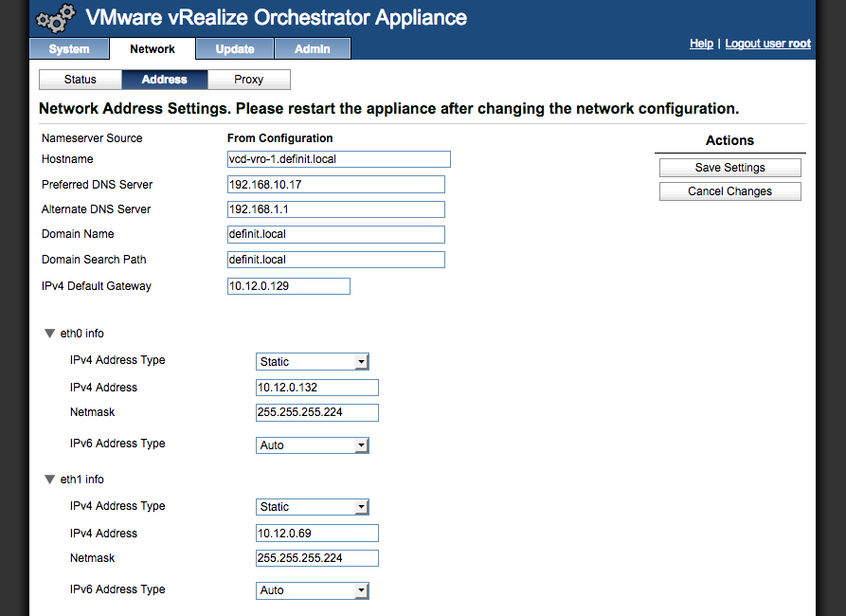Open the Update tab
Image resolution: width=846 pixels, height=616 pixels.
click(x=235, y=49)
